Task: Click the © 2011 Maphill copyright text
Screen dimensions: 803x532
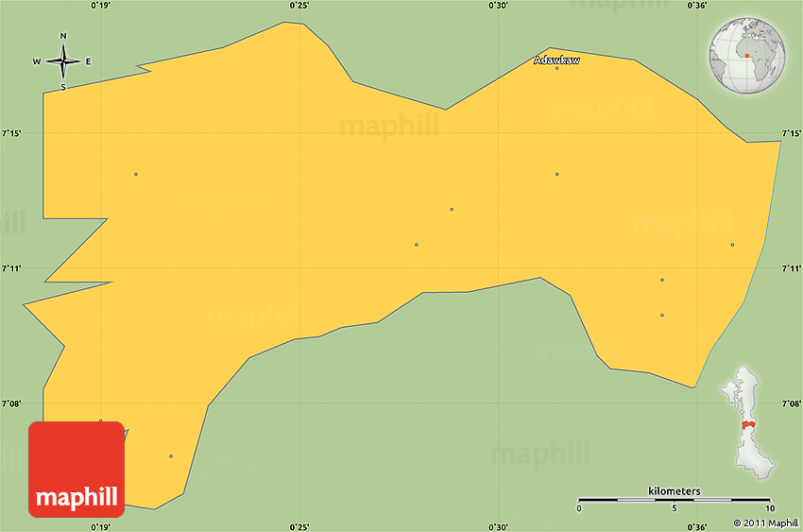Action: coord(765,523)
